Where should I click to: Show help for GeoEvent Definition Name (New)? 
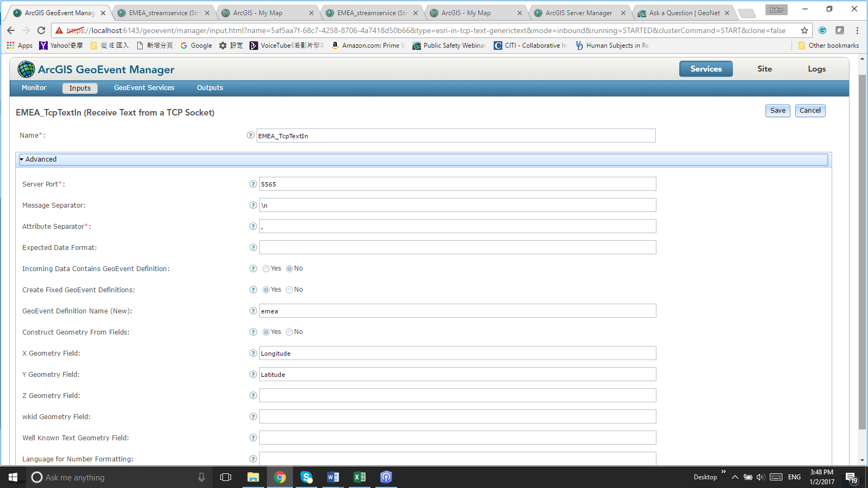pos(253,311)
